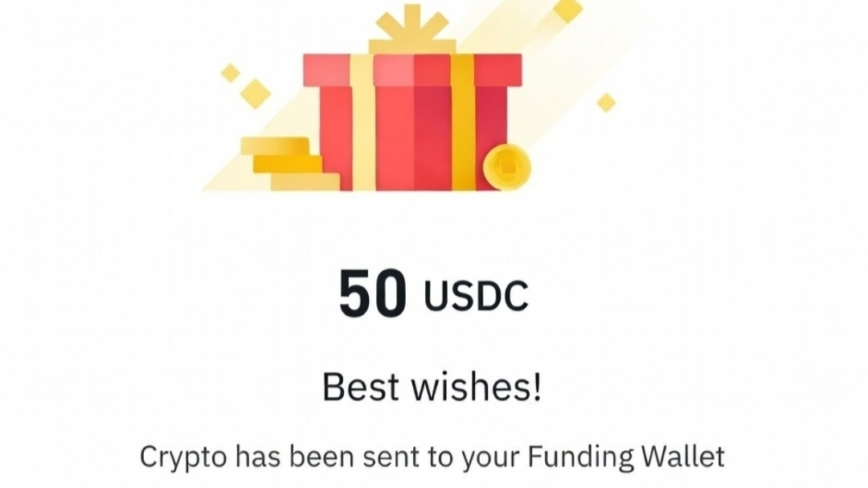Screen dimensions: 868x488
Task: Click the bottom coin of the stack
Action: 305,182
